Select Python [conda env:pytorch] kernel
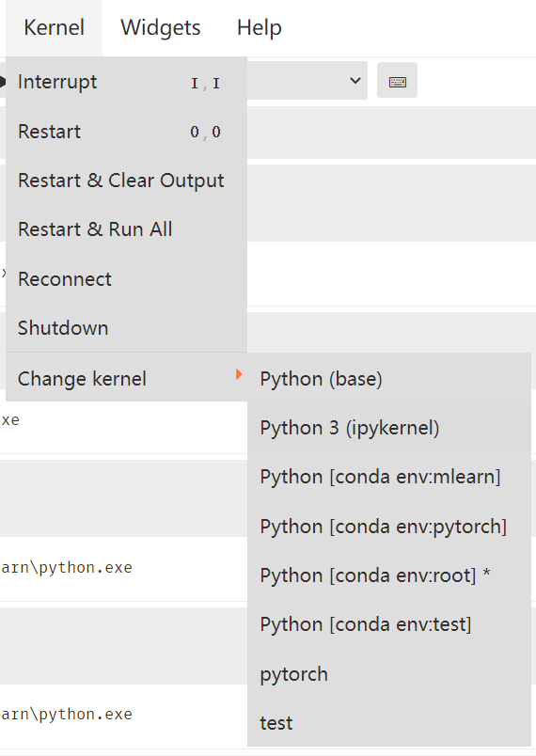This screenshot has height=756, width=536. 389,527
